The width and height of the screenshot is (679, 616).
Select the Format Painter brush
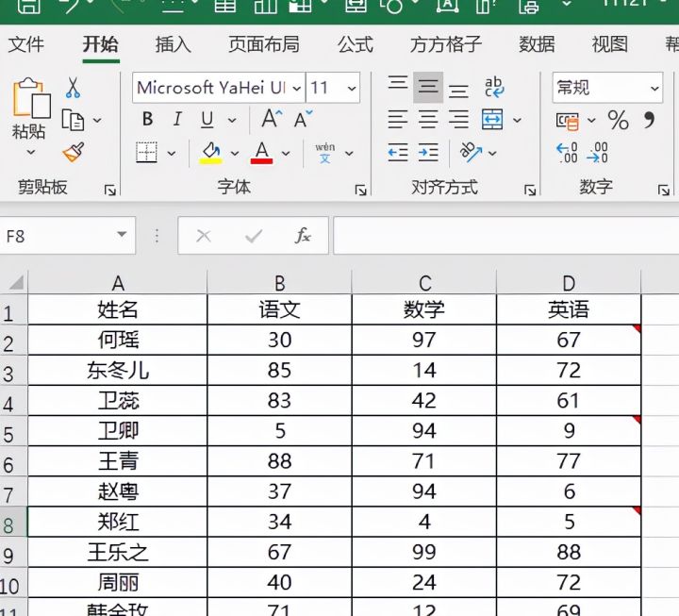click(x=74, y=152)
